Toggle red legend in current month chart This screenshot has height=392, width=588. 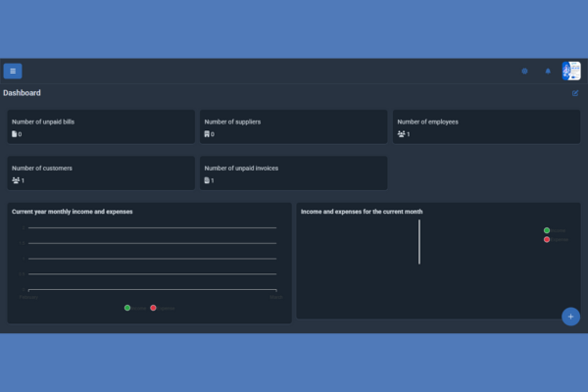click(x=547, y=239)
